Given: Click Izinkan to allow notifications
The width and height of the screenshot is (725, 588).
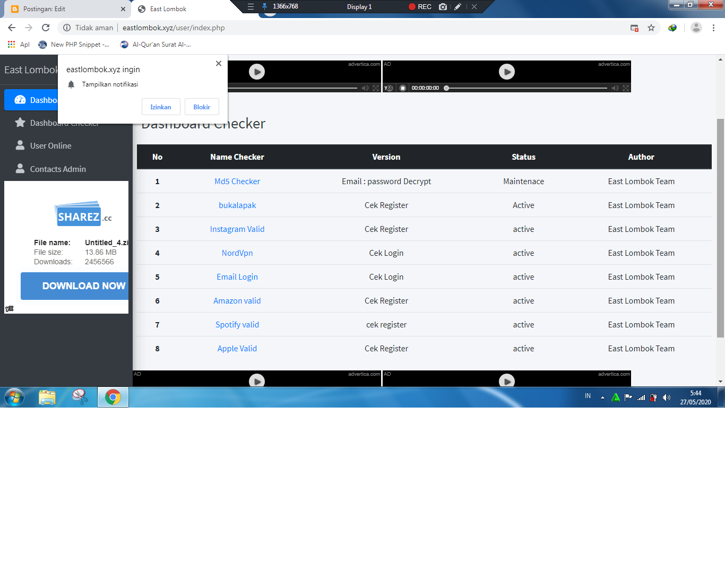Looking at the screenshot, I should point(161,107).
